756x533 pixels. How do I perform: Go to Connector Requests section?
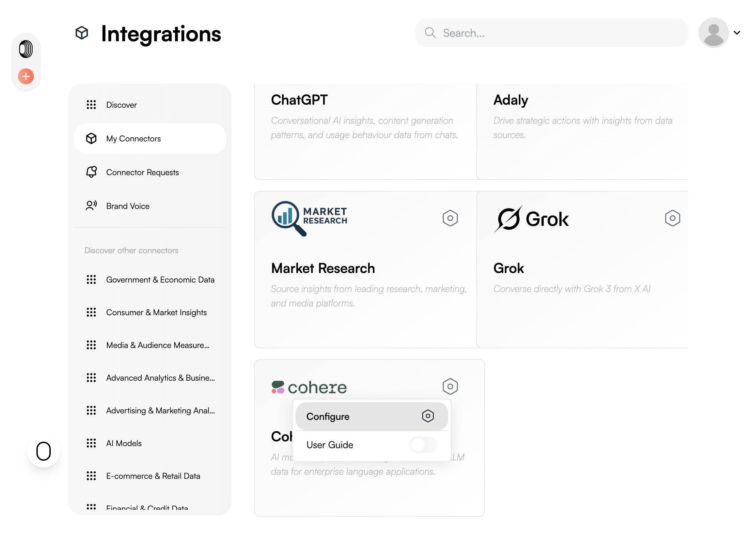(x=142, y=172)
